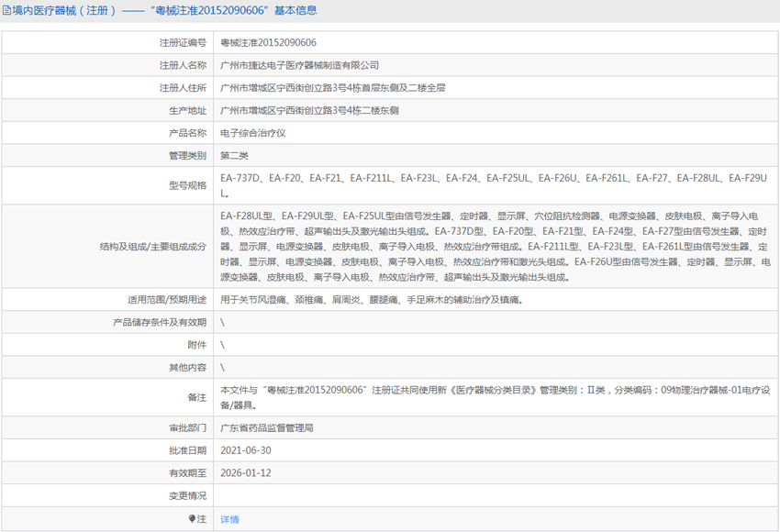This screenshot has height=532, width=780.
Task: Select the 注册证编号 label
Action: (x=183, y=43)
